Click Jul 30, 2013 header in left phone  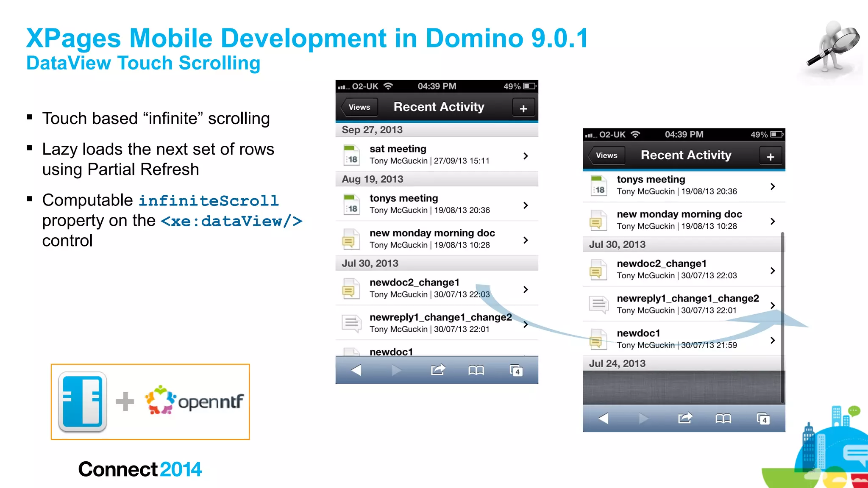click(x=437, y=263)
